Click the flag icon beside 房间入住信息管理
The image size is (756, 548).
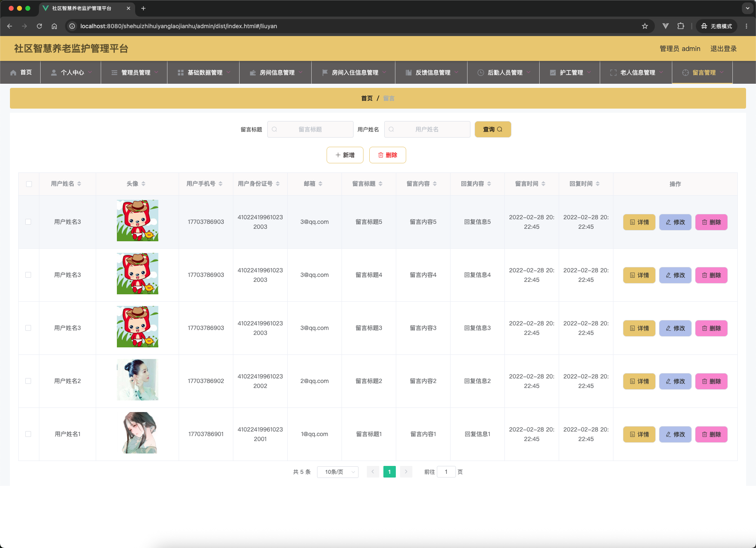pyautogui.click(x=325, y=73)
